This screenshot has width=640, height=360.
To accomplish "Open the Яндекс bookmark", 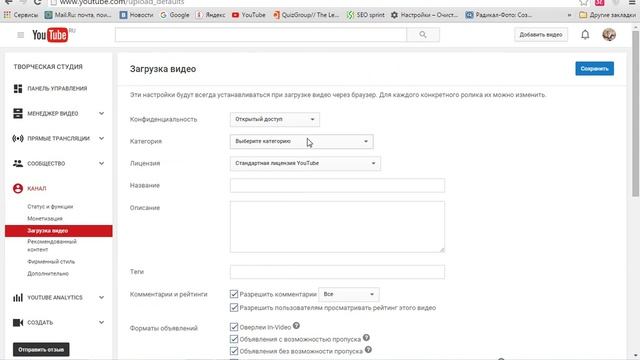I will [x=210, y=15].
